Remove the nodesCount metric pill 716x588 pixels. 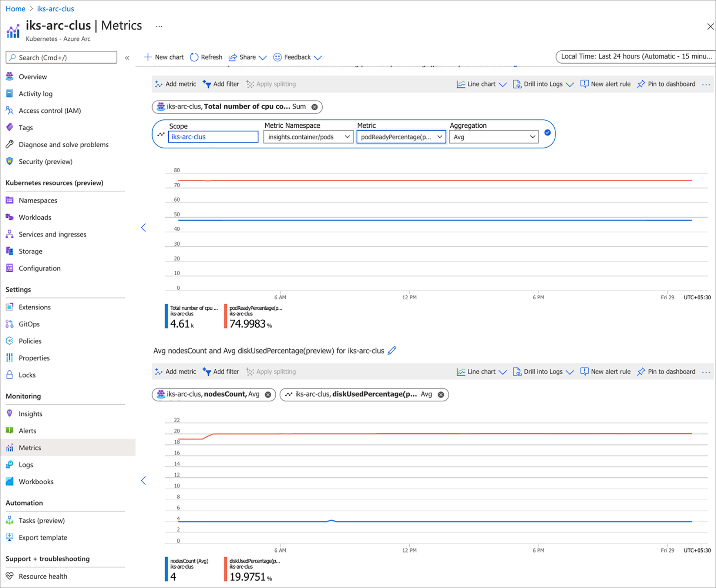pyautogui.click(x=268, y=394)
